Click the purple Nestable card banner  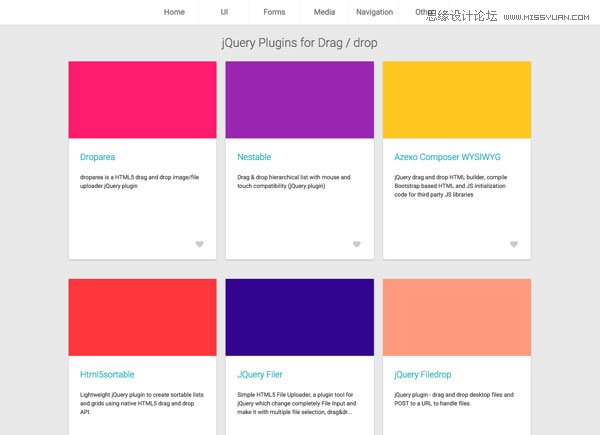299,100
